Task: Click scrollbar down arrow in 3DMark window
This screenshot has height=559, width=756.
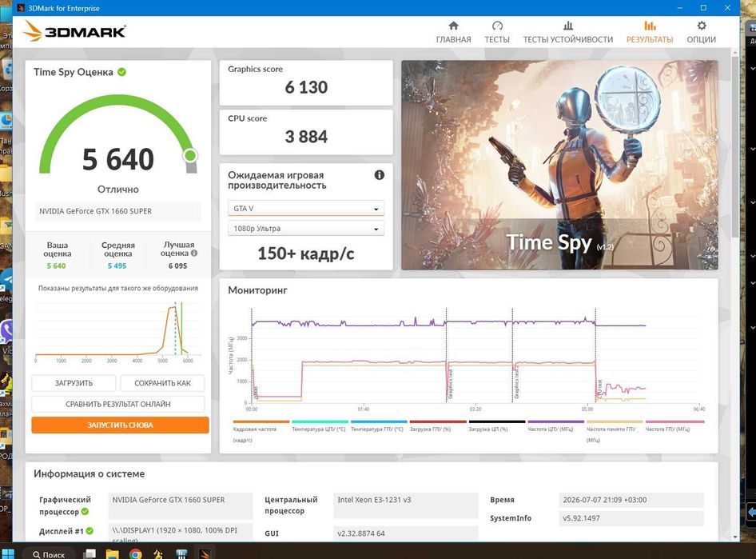Action: pos(735,537)
